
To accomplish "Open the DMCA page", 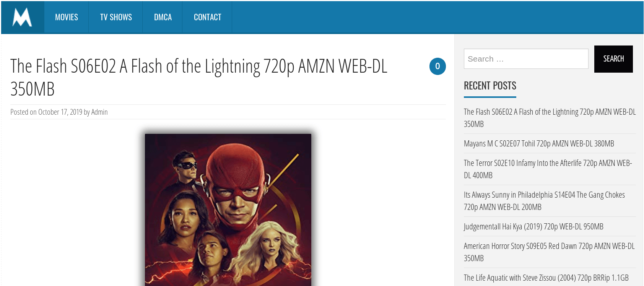I will [163, 17].
